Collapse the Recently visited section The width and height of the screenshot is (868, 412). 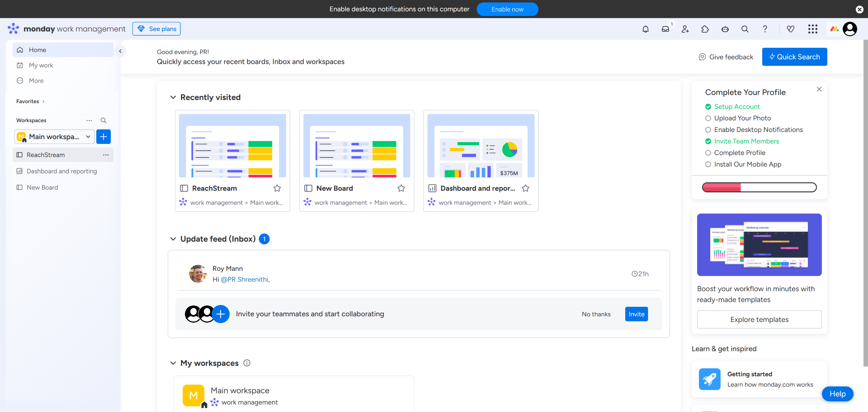(x=173, y=97)
